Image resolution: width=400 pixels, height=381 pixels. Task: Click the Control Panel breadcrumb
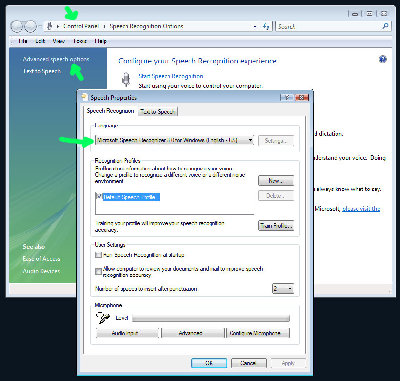point(81,26)
